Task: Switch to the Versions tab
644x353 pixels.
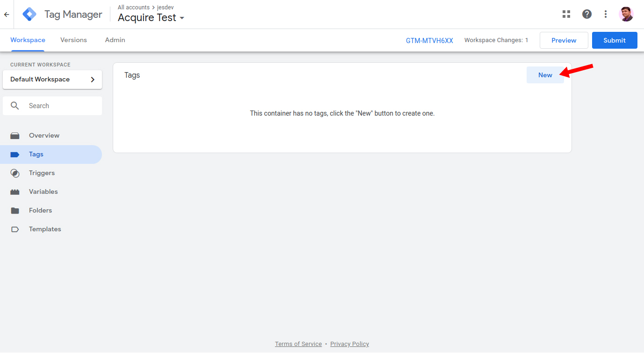Action: tap(73, 40)
